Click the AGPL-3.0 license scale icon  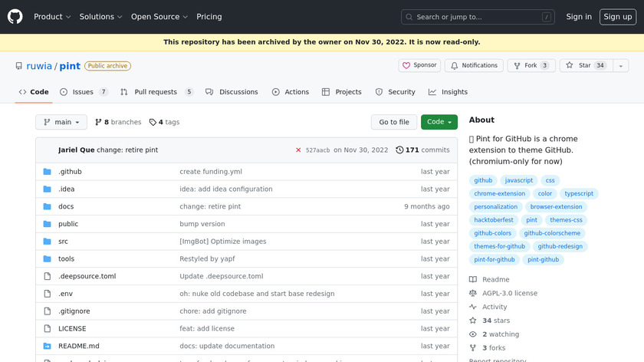[473, 293]
